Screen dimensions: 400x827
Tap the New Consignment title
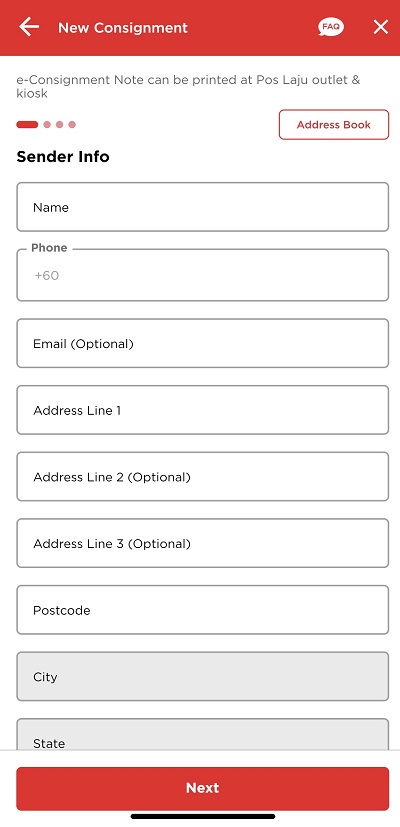tap(123, 27)
